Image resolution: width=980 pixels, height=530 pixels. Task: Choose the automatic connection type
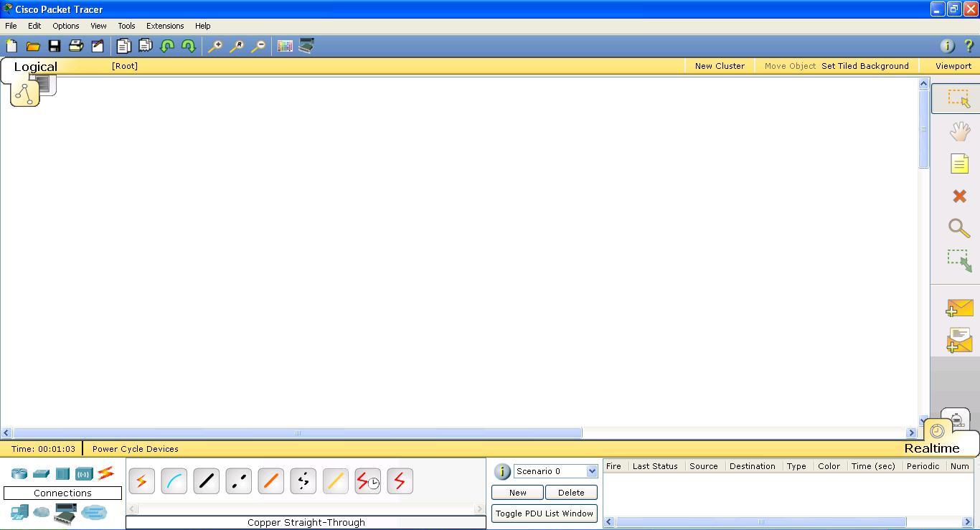(141, 481)
